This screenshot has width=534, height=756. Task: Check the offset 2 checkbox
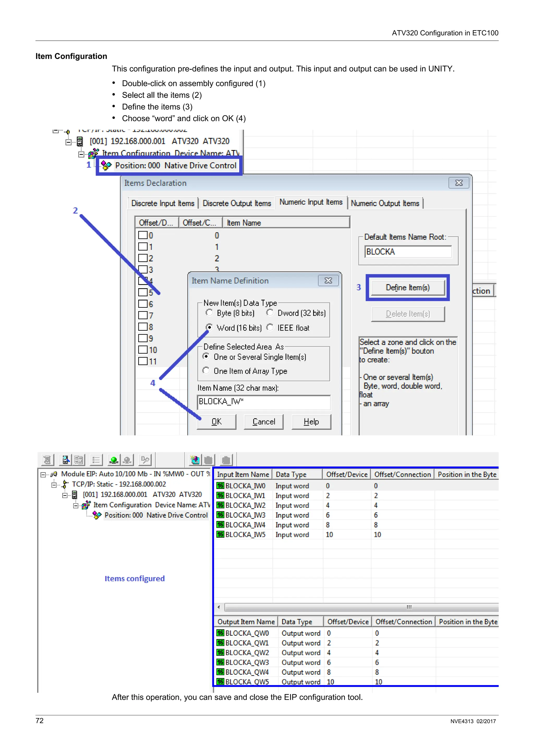[143, 258]
